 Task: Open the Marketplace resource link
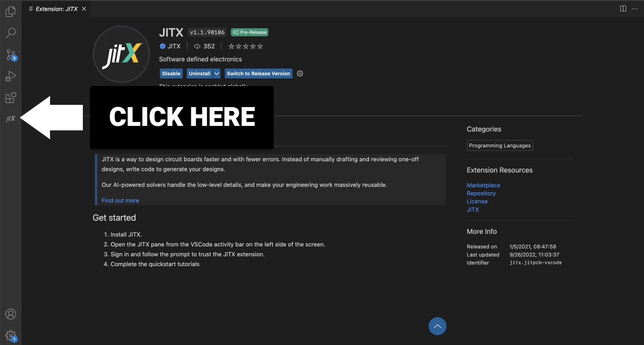pyautogui.click(x=483, y=185)
